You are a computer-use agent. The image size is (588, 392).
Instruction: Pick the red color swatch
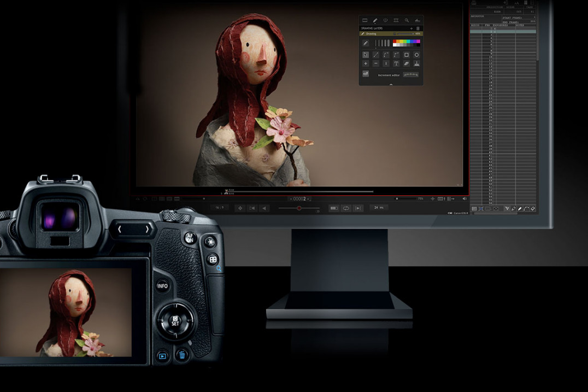tap(395, 41)
